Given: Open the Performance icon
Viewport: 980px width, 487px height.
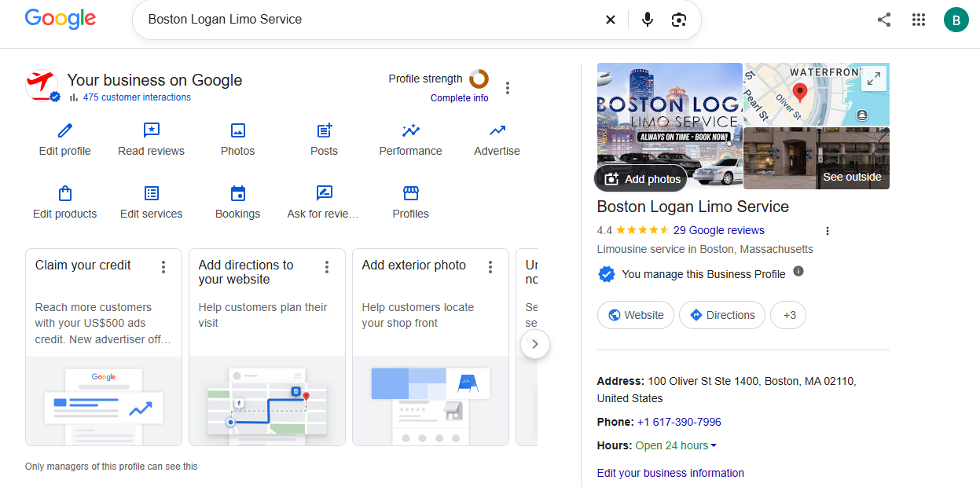Looking at the screenshot, I should click(411, 130).
